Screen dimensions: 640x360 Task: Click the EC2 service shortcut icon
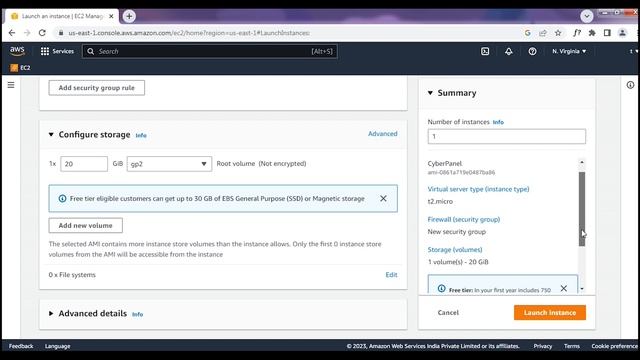tap(14, 68)
